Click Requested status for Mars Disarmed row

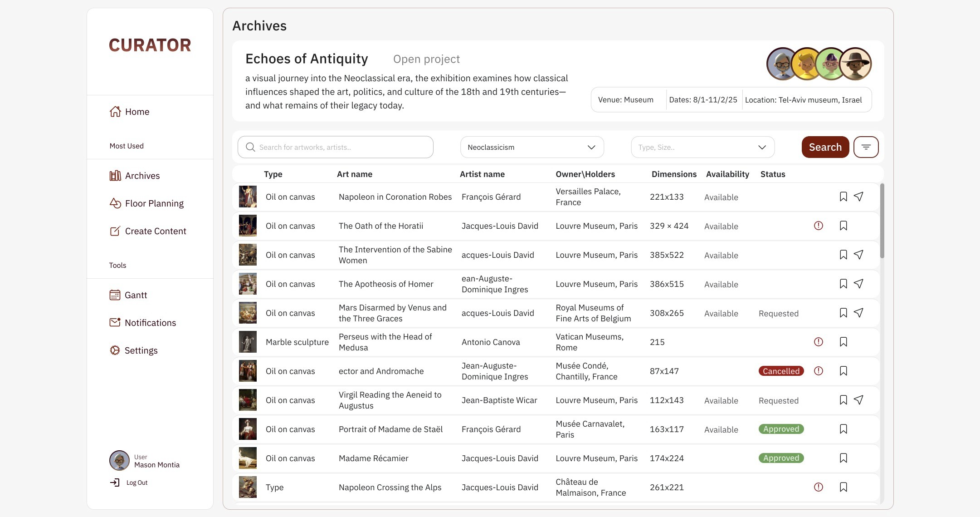(779, 313)
